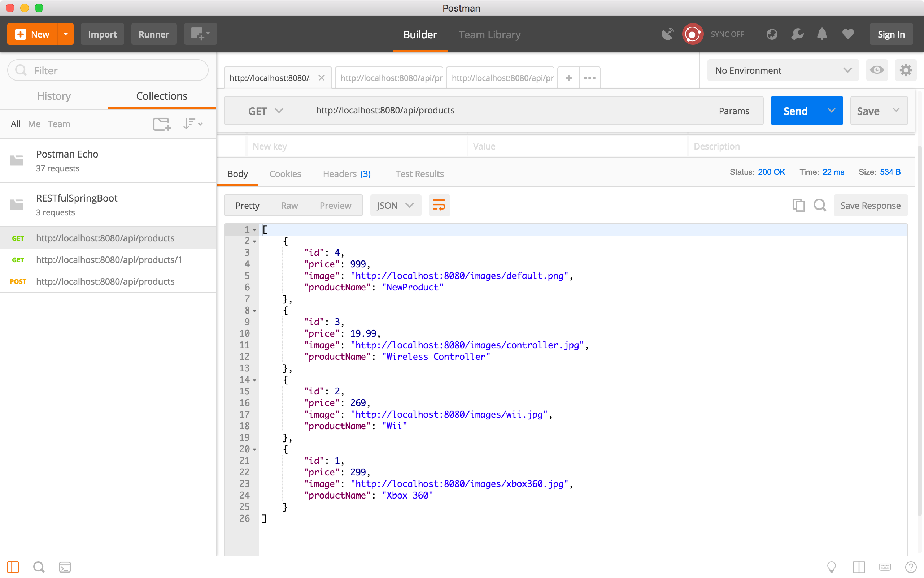The height and width of the screenshot is (578, 924).
Task: Select the All collections filter
Action: [x=15, y=124]
